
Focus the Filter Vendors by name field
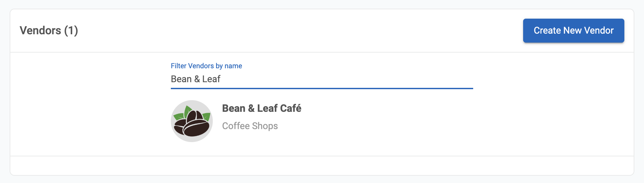pyautogui.click(x=321, y=79)
